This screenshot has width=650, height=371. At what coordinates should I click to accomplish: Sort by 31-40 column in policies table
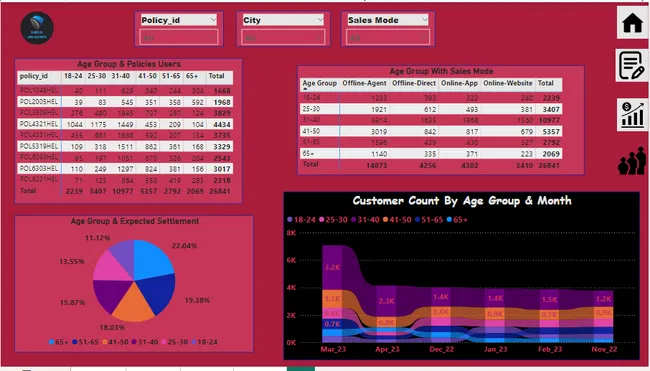tap(121, 76)
